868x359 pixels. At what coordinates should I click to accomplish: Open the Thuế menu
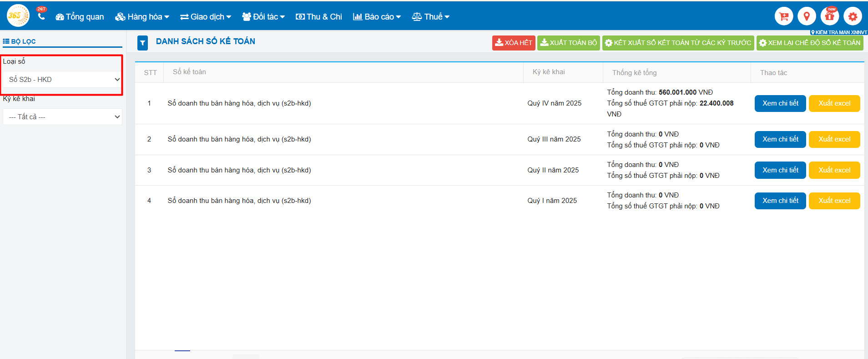click(x=430, y=17)
